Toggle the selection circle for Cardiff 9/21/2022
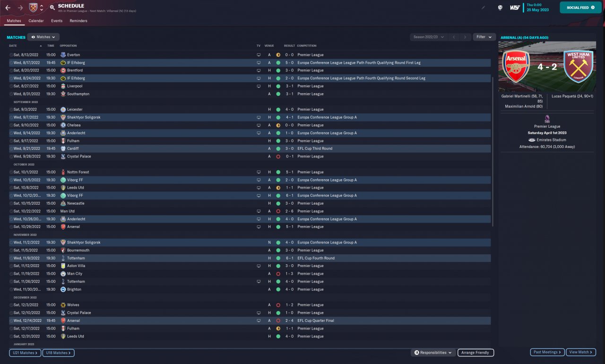This screenshot has width=605, height=364. click(11, 148)
